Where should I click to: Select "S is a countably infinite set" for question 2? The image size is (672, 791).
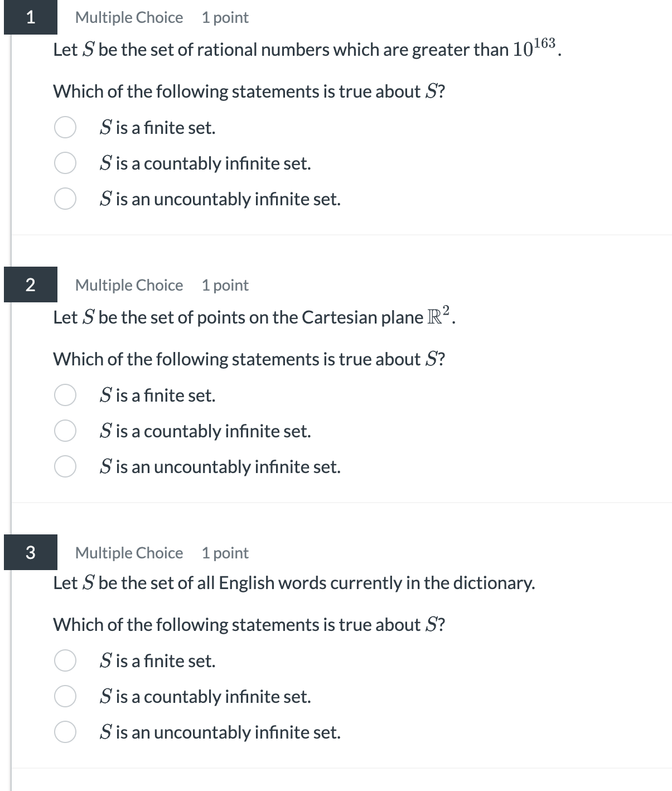65,431
